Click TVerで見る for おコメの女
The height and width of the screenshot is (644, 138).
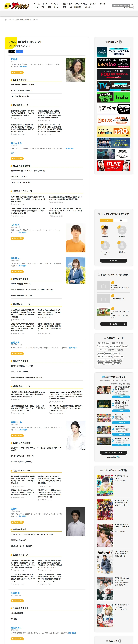click(121, 397)
